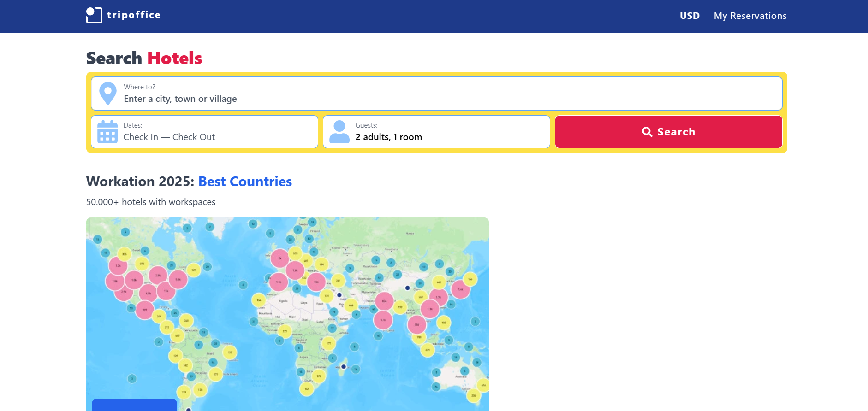Screen dimensions: 868x411
Task: Select the yellow 256 cluster in Australia
Action: point(473,395)
